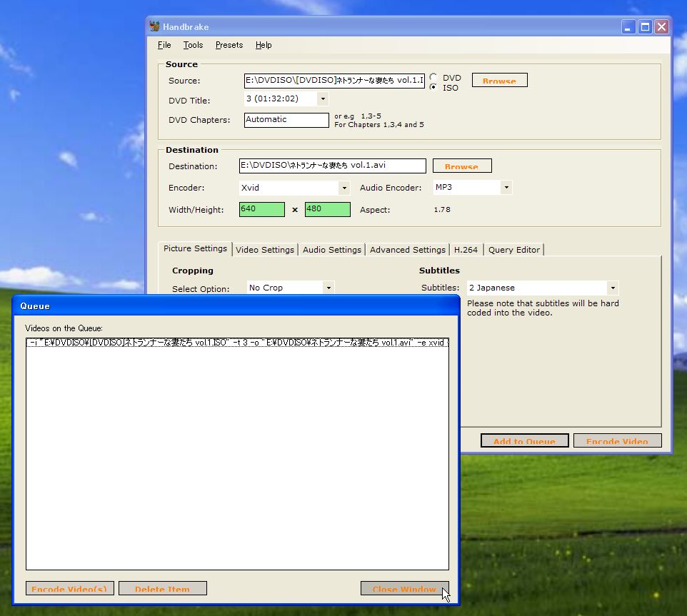Click the Add to Queue button
Screen dimensions: 687x616
(524, 440)
